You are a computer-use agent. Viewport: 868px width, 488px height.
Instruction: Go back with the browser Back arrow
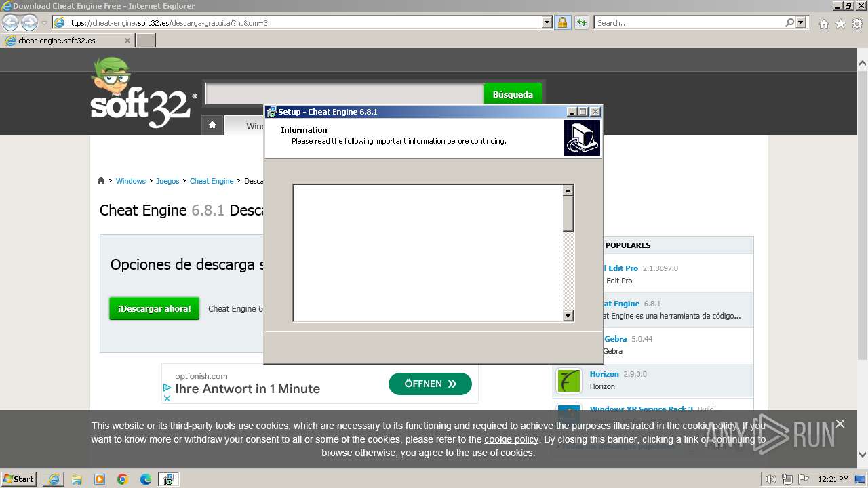pyautogui.click(x=10, y=22)
